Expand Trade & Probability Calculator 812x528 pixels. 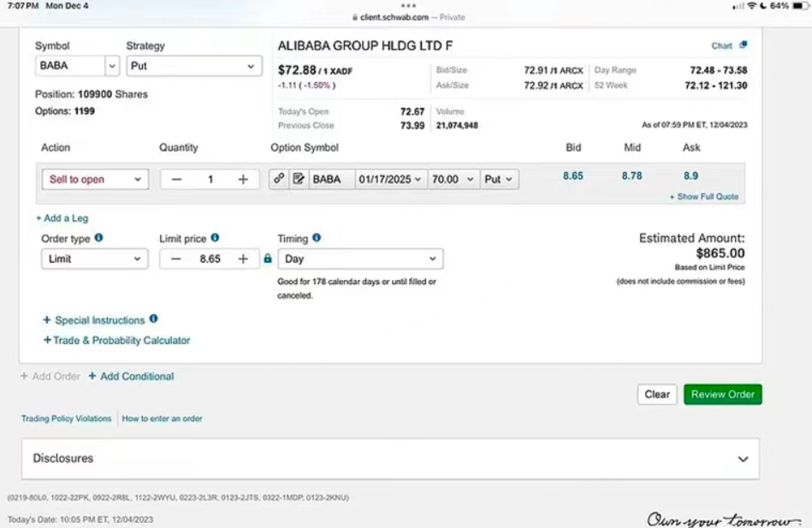click(x=116, y=341)
